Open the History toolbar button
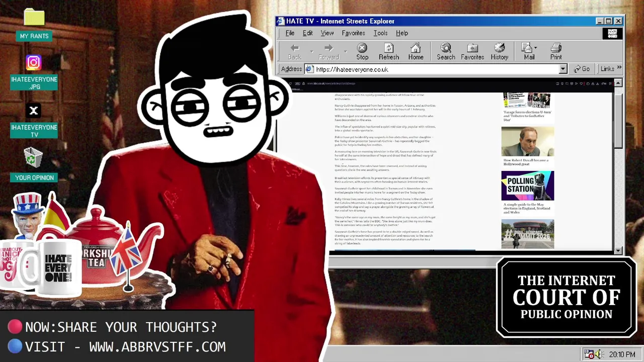The height and width of the screenshot is (362, 644). click(500, 52)
